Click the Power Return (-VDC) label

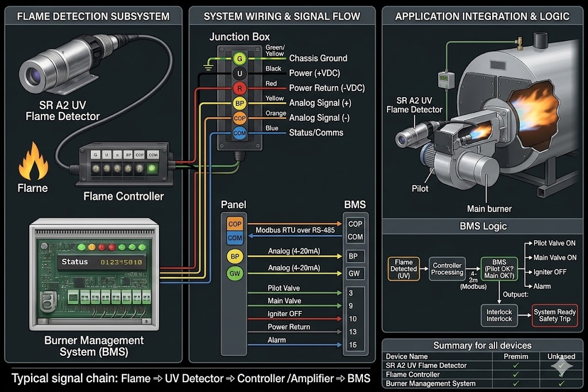pos(327,88)
